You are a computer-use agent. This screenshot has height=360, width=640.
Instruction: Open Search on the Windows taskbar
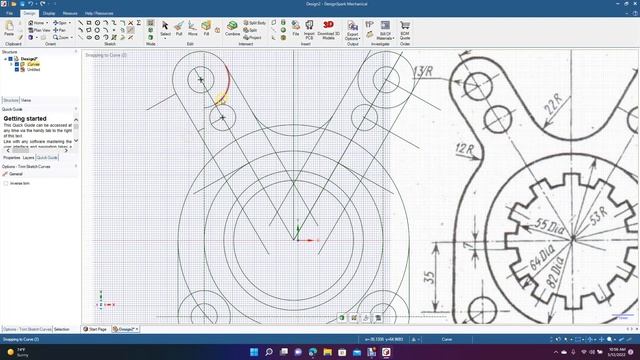(x=269, y=352)
